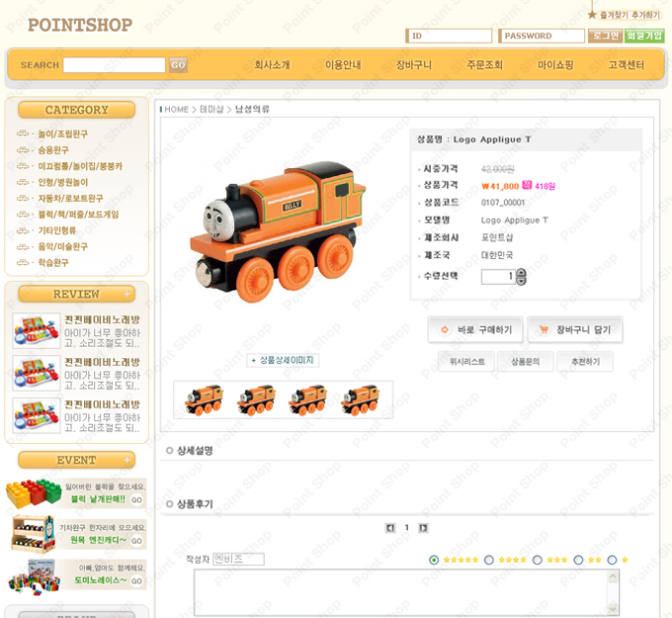This screenshot has width=672, height=618.
Task: Click the POINTSHOP logo
Action: 80,25
